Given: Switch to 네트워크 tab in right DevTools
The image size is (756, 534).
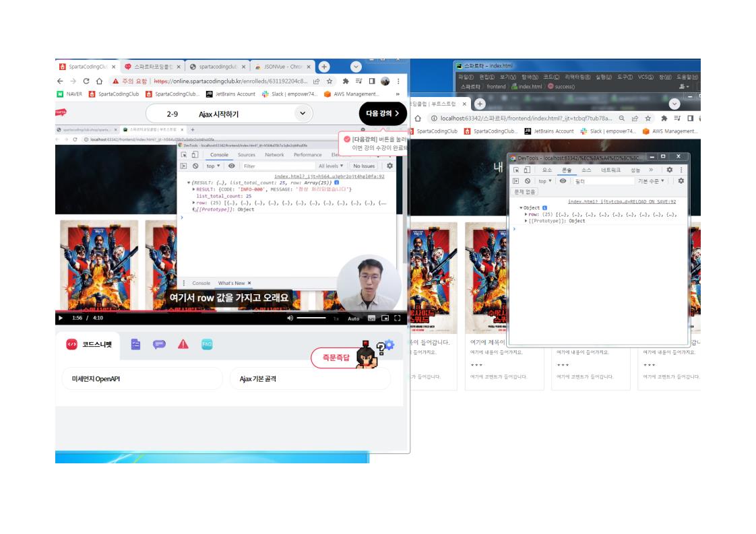Looking at the screenshot, I should pos(611,170).
